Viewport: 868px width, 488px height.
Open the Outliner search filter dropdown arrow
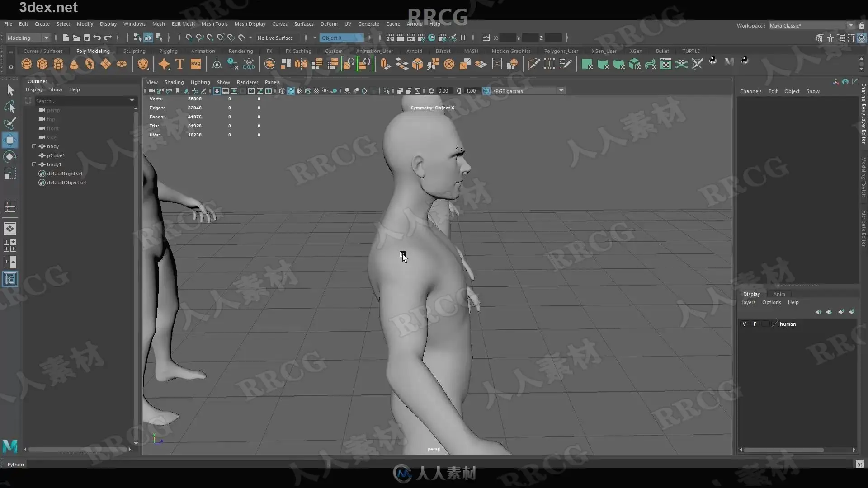[132, 100]
